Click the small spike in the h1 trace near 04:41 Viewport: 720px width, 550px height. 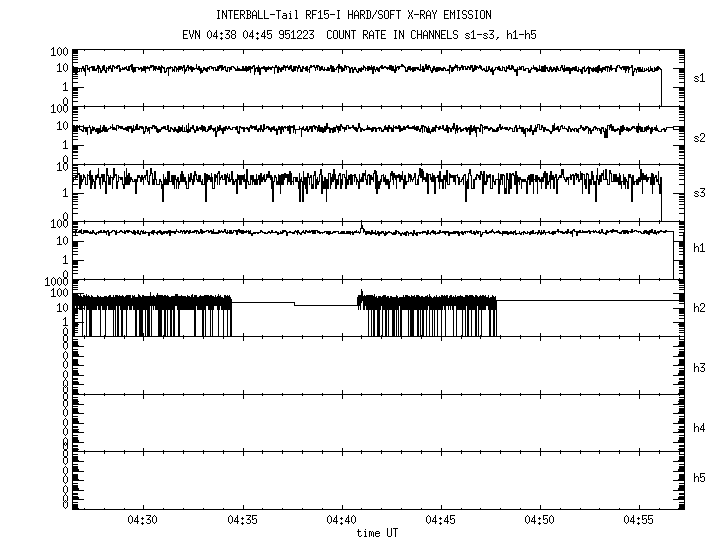pos(362,228)
